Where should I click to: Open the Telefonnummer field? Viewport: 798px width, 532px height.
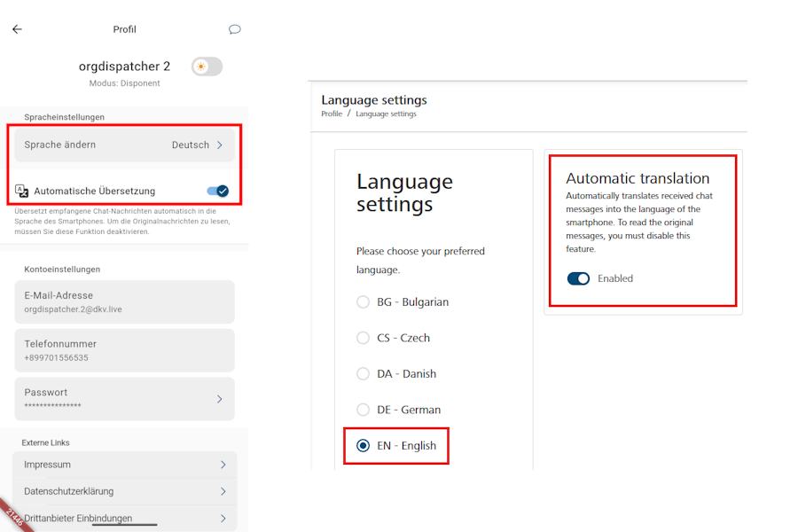[125, 350]
